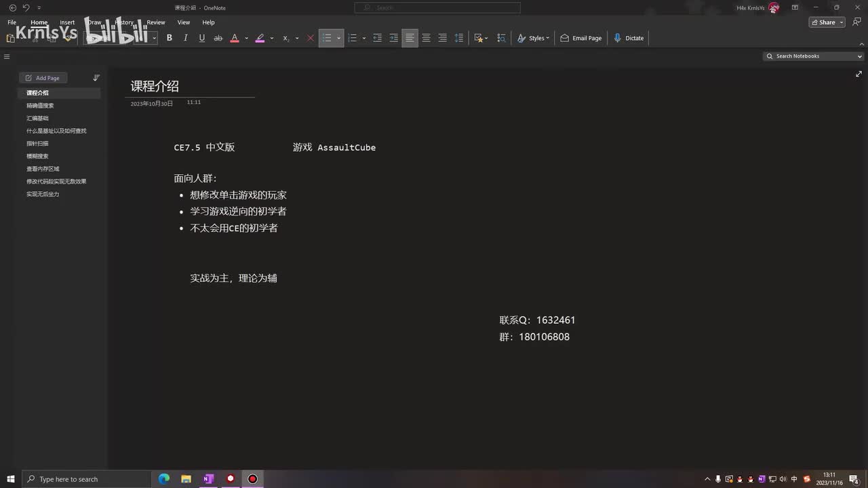
Task: Apply the text highlight color
Action: (260, 38)
